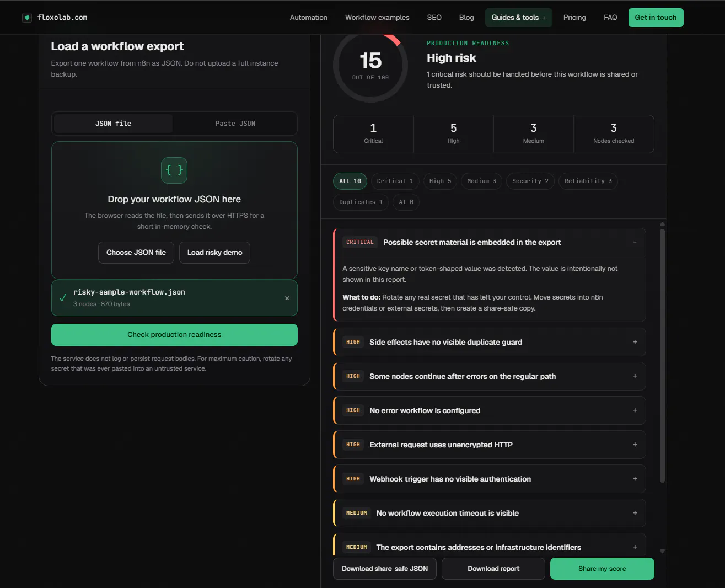725x588 pixels.
Task: Open Workflow examples in the navbar
Action: tap(377, 18)
